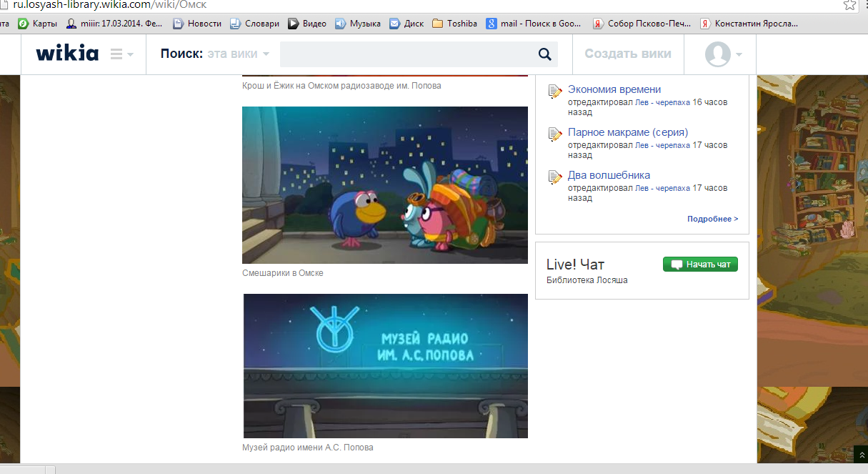Viewport: 868px width, 474px height.
Task: Click the 'Поиск:' label
Action: click(182, 54)
